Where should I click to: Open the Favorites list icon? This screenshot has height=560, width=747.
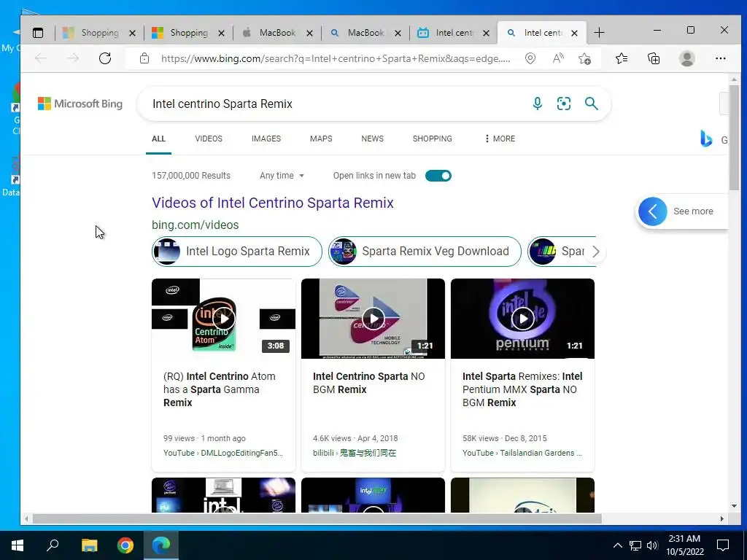(x=622, y=58)
